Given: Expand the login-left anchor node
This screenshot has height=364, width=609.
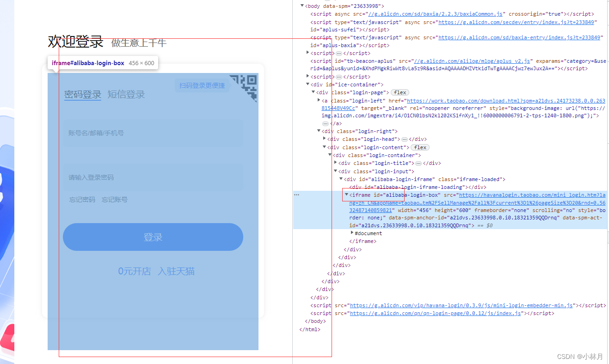Looking at the screenshot, I should click(x=319, y=100).
